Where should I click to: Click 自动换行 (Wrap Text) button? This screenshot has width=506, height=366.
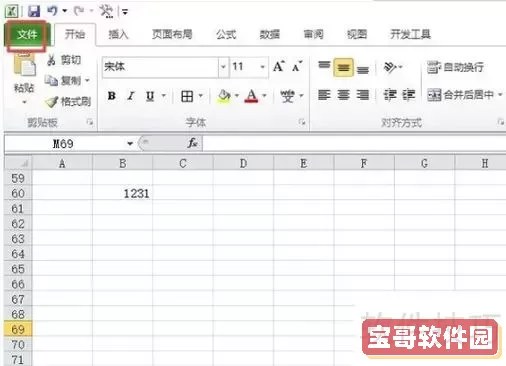click(455, 67)
